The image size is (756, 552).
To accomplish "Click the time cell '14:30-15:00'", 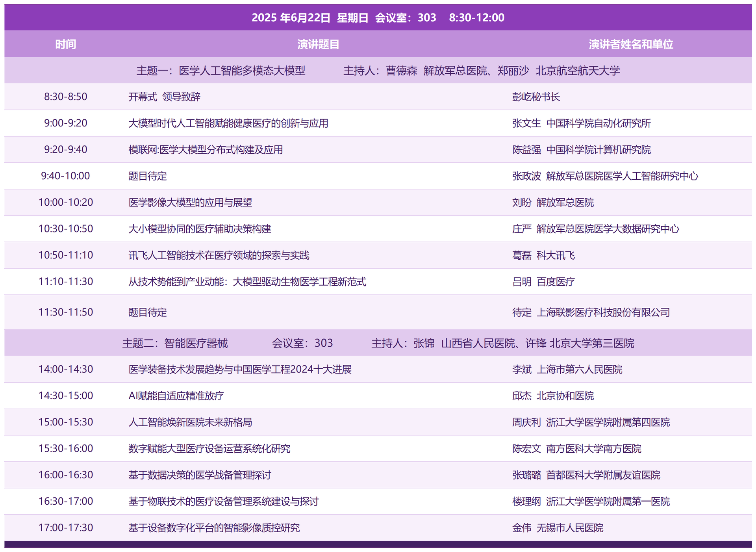I will point(65,396).
